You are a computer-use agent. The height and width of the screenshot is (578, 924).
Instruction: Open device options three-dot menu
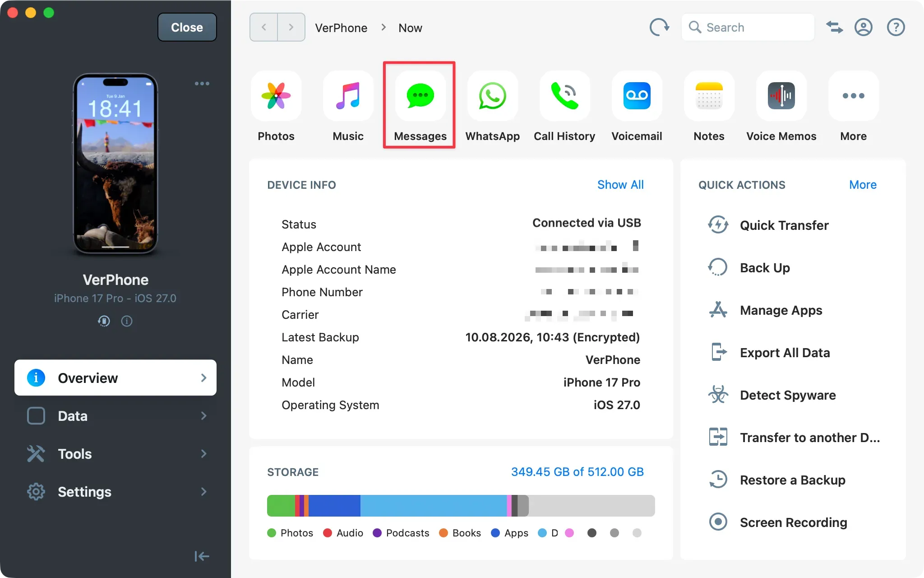click(202, 84)
